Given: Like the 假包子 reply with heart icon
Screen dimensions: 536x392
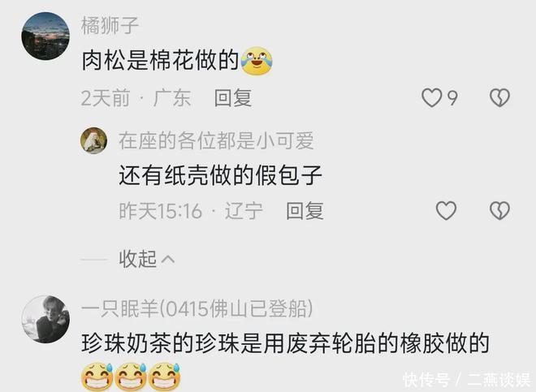Looking at the screenshot, I should [446, 210].
